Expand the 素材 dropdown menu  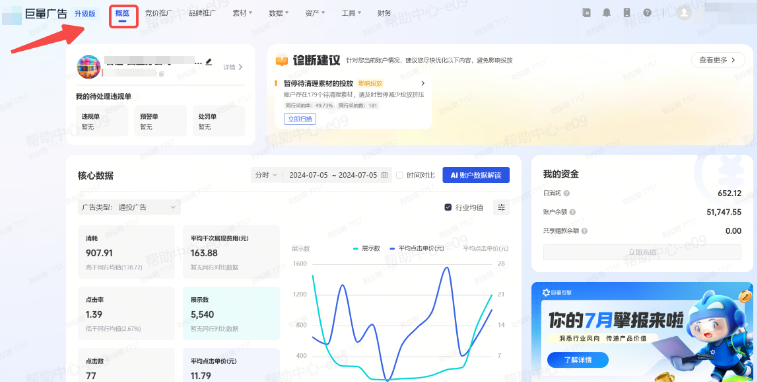[x=242, y=14]
